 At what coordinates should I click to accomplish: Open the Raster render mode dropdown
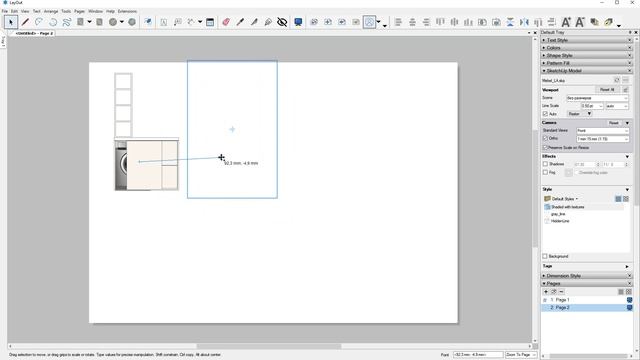(579, 114)
